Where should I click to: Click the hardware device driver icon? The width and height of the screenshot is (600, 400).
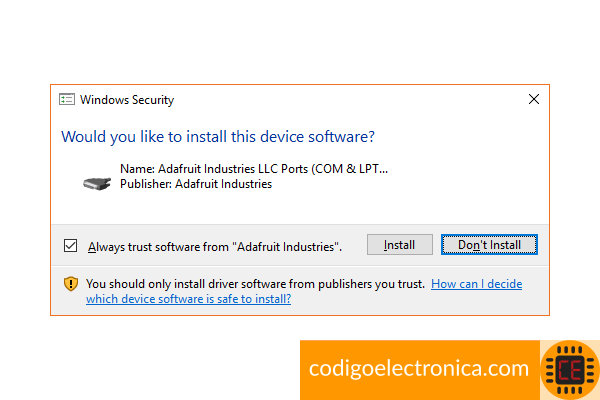pos(97,184)
